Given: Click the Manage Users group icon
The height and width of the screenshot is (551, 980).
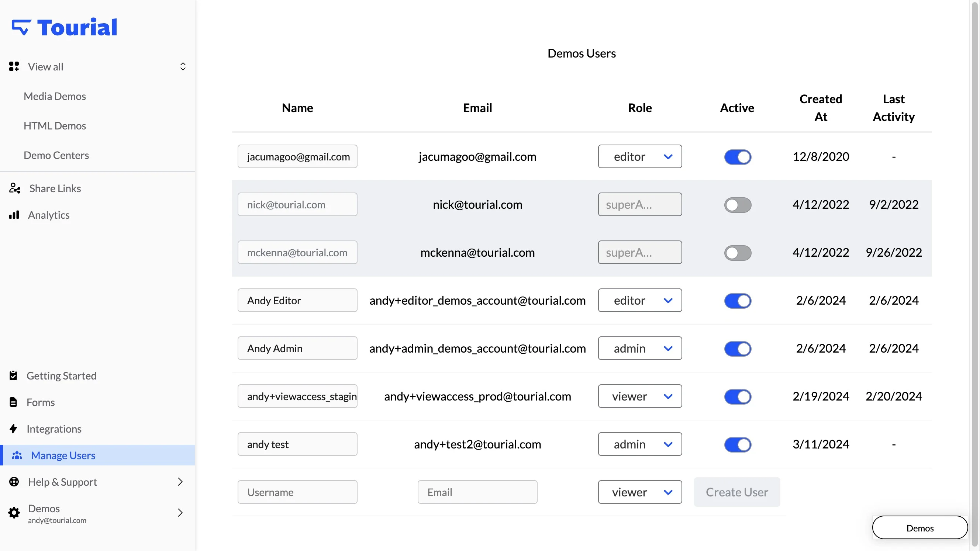Looking at the screenshot, I should (17, 455).
